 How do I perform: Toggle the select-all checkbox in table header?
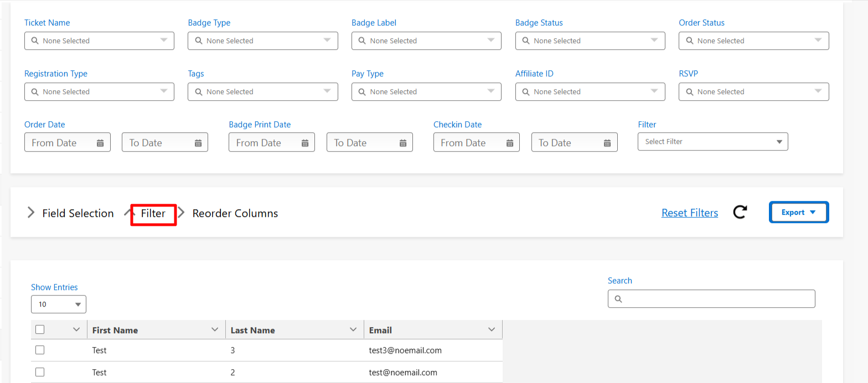pyautogui.click(x=40, y=330)
